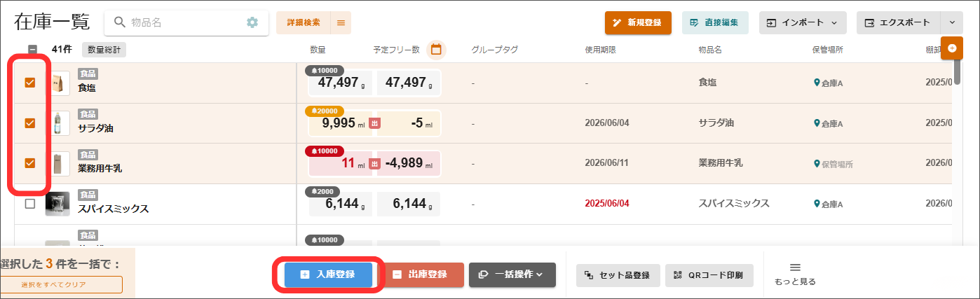Open 食塩 product thumbnail

[58, 83]
